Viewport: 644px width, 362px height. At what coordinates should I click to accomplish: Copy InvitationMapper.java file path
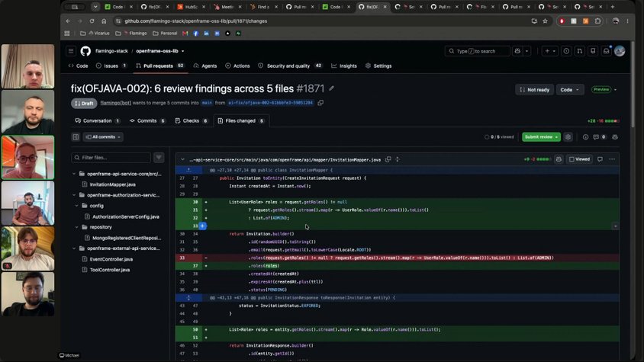coord(388,159)
